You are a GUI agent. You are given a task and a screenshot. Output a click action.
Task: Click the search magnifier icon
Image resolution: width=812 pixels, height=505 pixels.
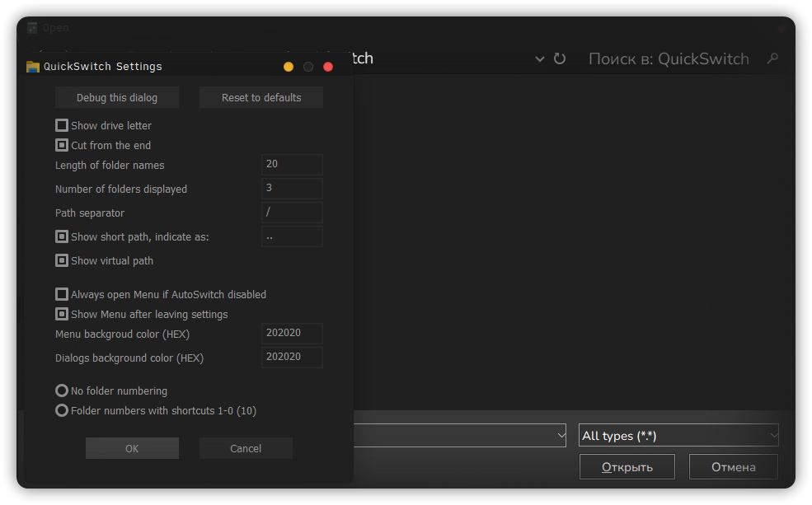[x=772, y=58]
